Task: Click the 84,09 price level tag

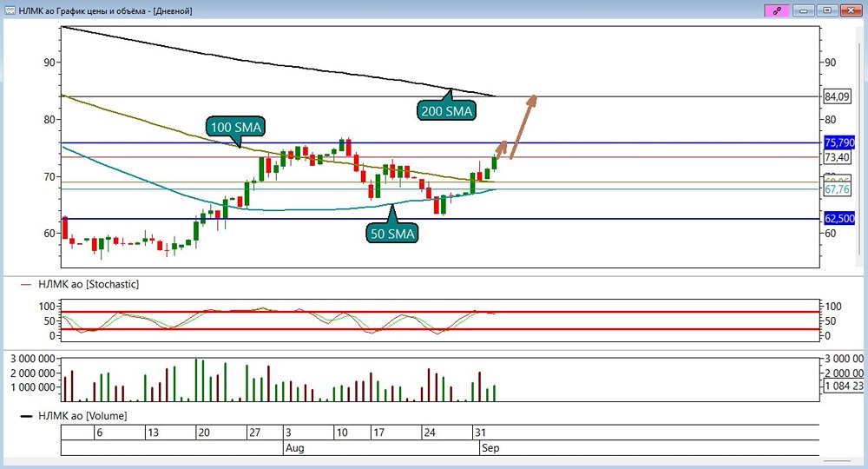Action: click(x=837, y=96)
